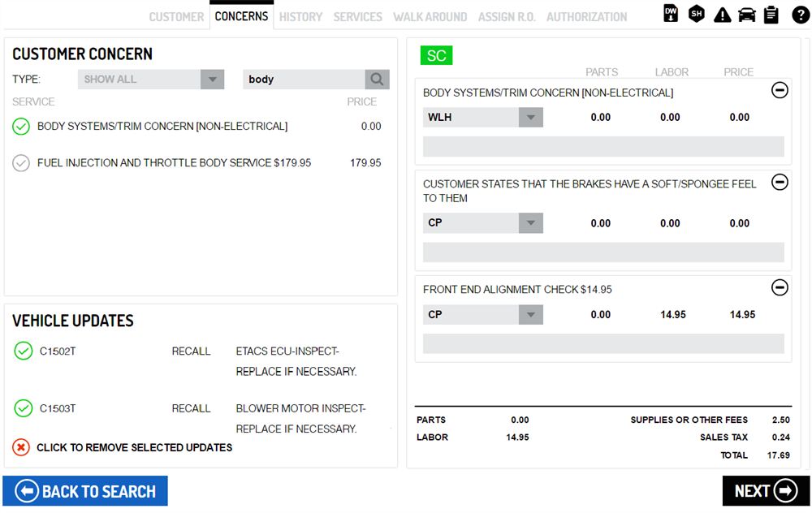Go to the Walk Around tab
Image resolution: width=812 pixels, height=513 pixels.
click(x=430, y=16)
